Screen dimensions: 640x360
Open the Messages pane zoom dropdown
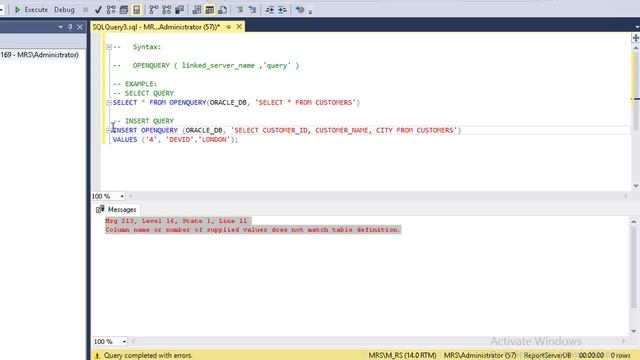pos(124,341)
